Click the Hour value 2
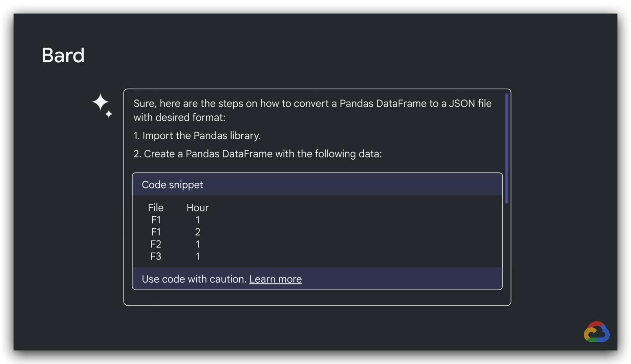This screenshot has width=631, height=364. point(198,232)
